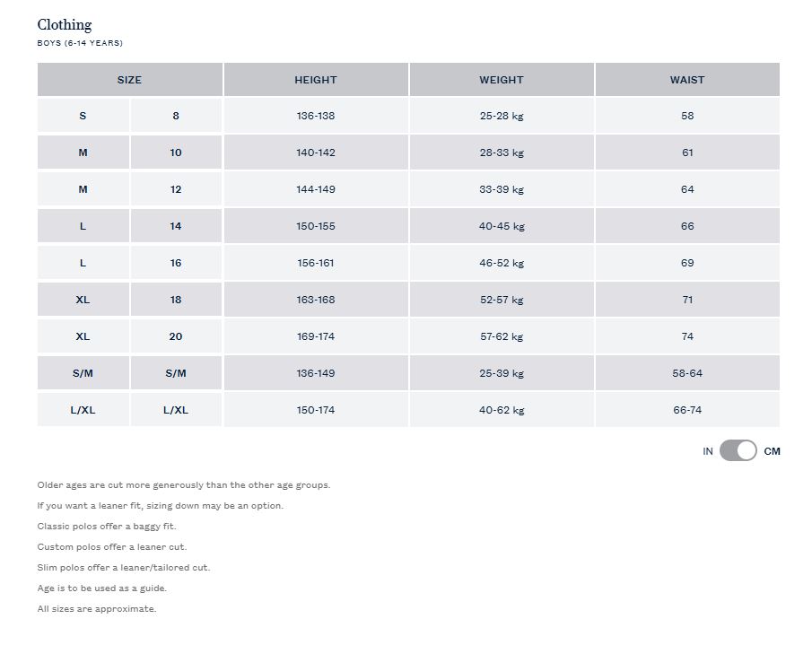Click the 57-62 kg weight cell
This screenshot has width=812, height=645.
[502, 336]
